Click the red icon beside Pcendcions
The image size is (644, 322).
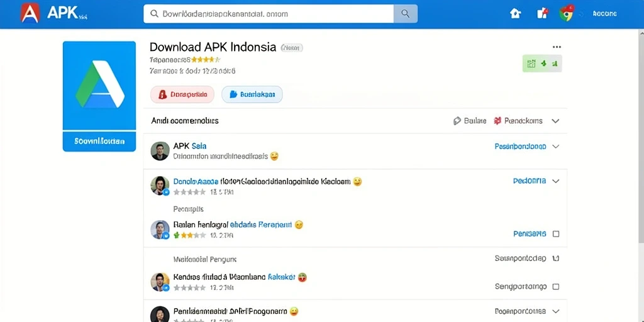pyautogui.click(x=497, y=121)
